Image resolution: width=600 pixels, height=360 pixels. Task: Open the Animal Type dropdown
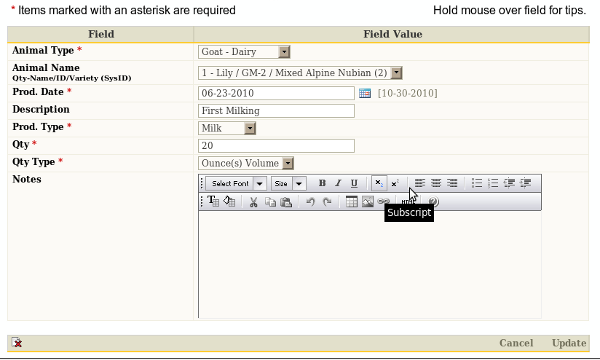(244, 52)
